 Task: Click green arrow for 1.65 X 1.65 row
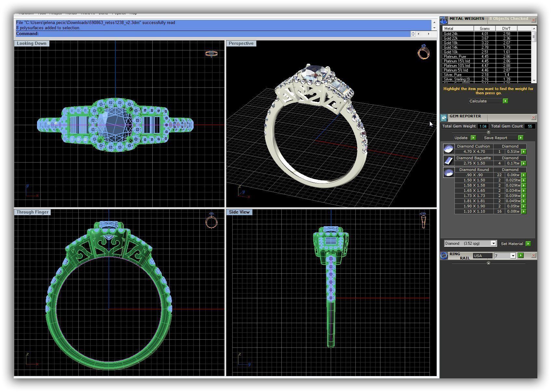tap(524, 191)
